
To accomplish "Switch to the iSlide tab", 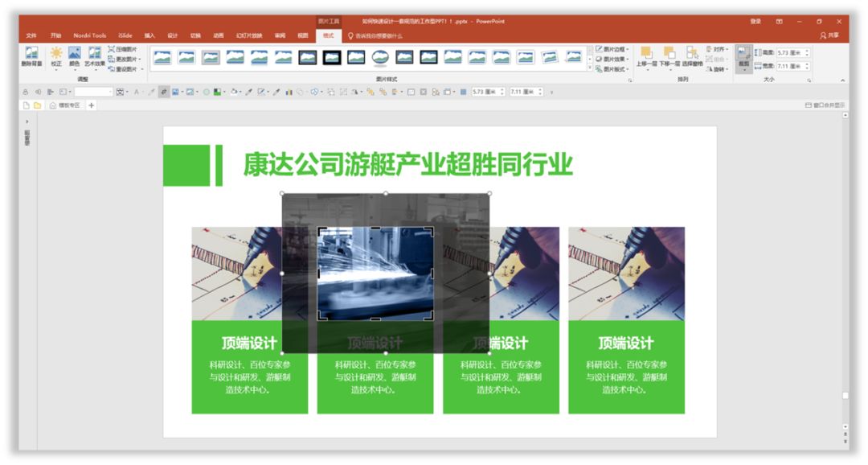I will click(125, 35).
